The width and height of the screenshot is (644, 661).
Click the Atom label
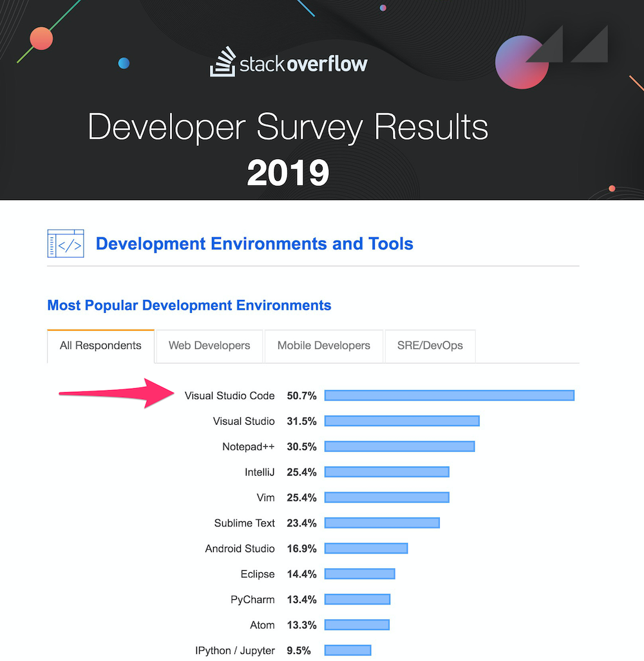tap(262, 625)
